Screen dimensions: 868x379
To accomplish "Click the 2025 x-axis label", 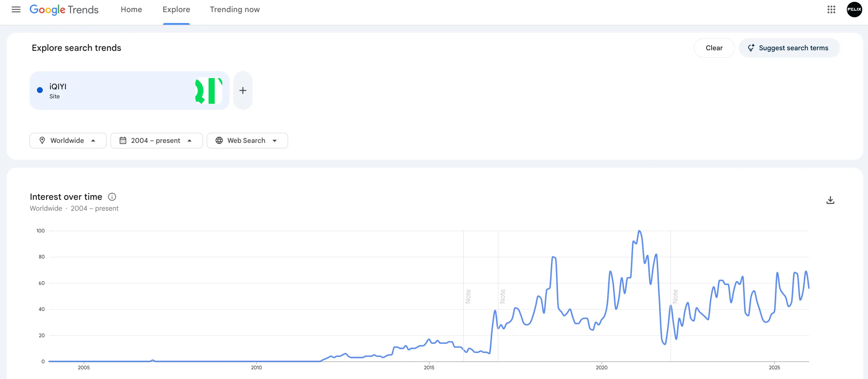I will tap(774, 367).
